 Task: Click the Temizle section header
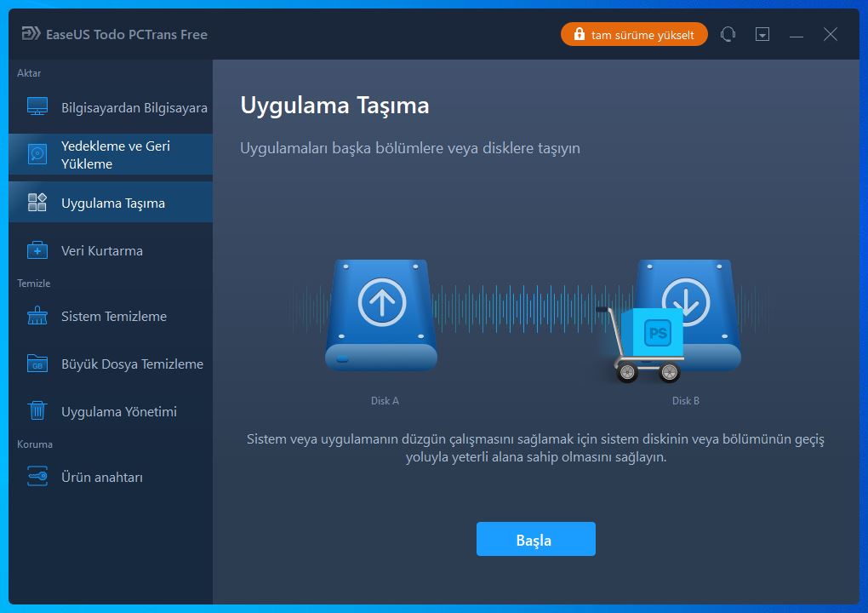pos(34,284)
